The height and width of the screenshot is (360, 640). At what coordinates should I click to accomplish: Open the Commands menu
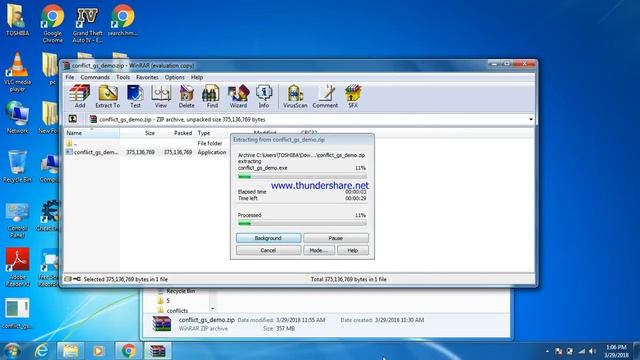[95, 77]
